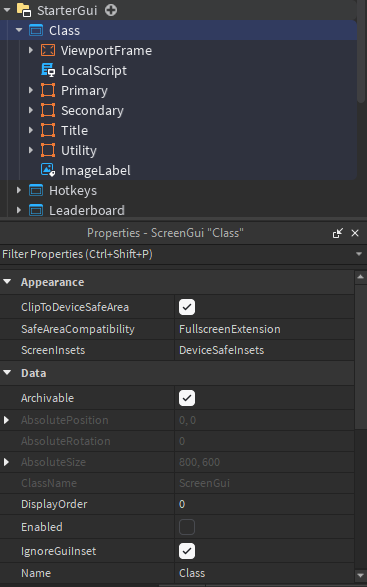Screen dimensions: 367x587
Task: Click the Properties scrollbar up arrow
Action: [x=361, y=277]
